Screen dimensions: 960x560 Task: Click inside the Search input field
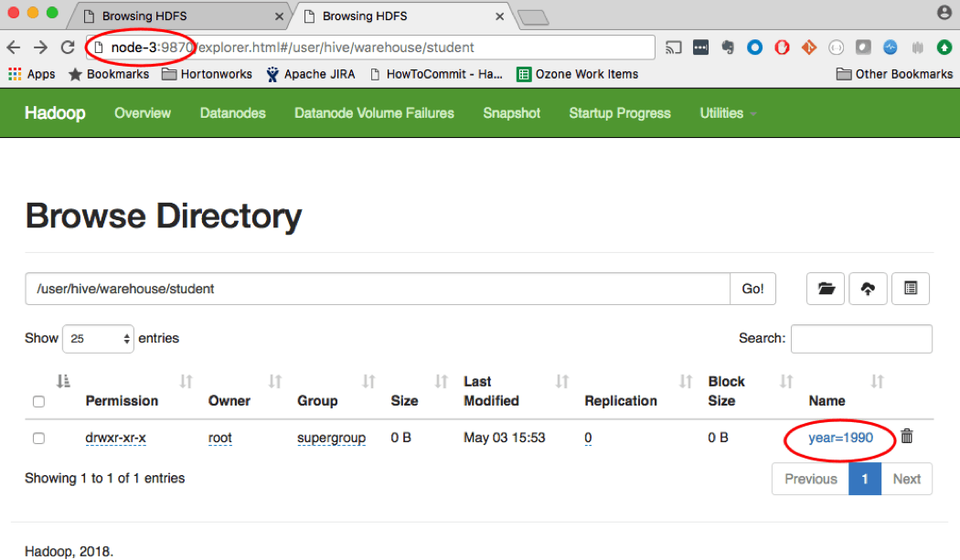pos(860,338)
